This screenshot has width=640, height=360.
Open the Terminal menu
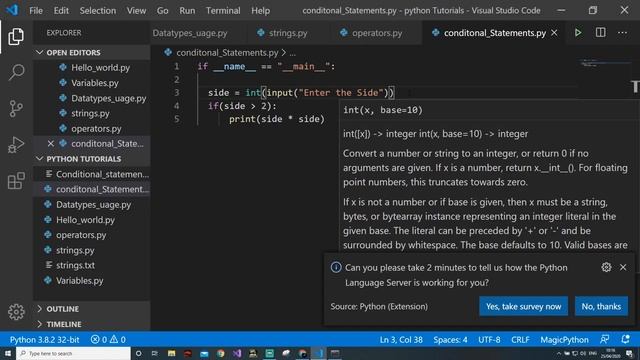click(x=223, y=10)
